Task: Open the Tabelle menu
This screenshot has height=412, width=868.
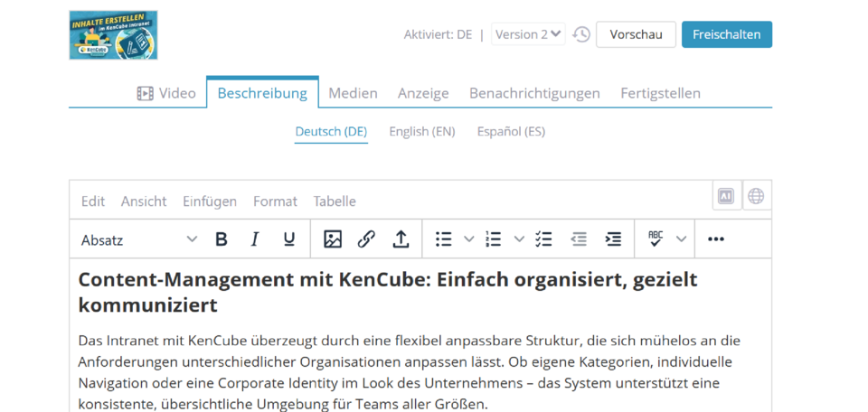Action: coord(335,201)
